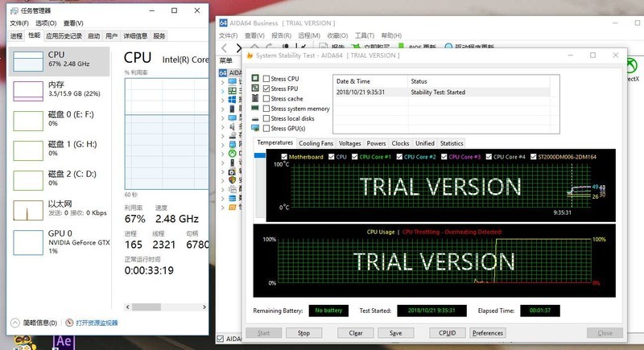Click the local disks drive icon
This screenshot has height=350, width=644.
[x=255, y=118]
